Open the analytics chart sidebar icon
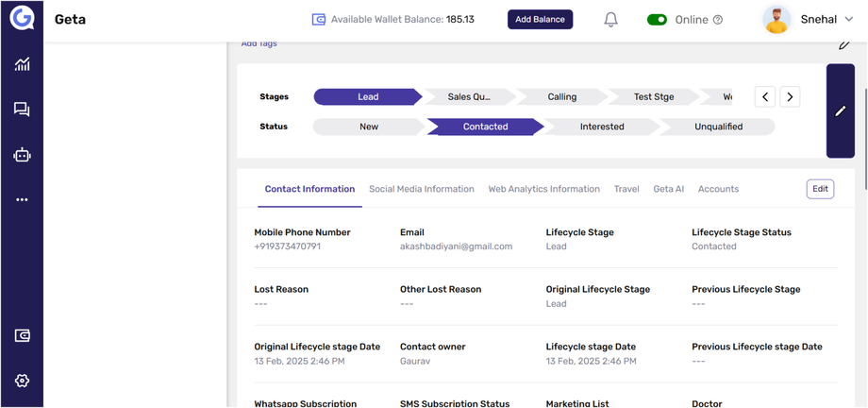Image resolution: width=868 pixels, height=408 pixels. click(x=22, y=64)
